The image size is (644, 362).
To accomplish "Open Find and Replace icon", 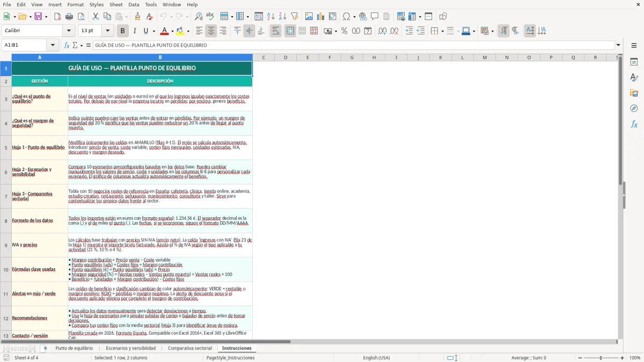I will coord(199,17).
